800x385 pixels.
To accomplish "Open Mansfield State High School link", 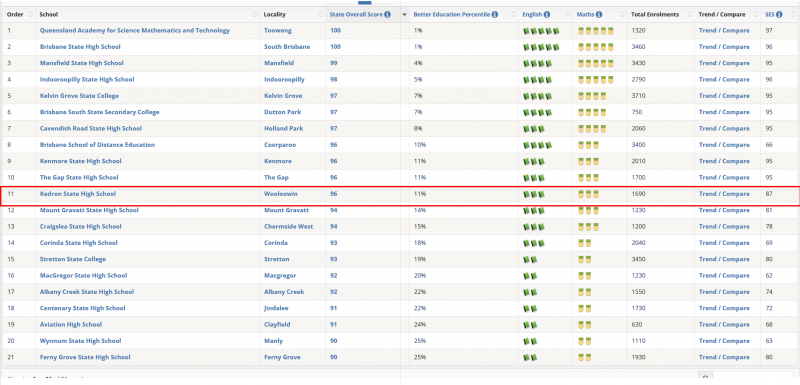I will tap(82, 63).
